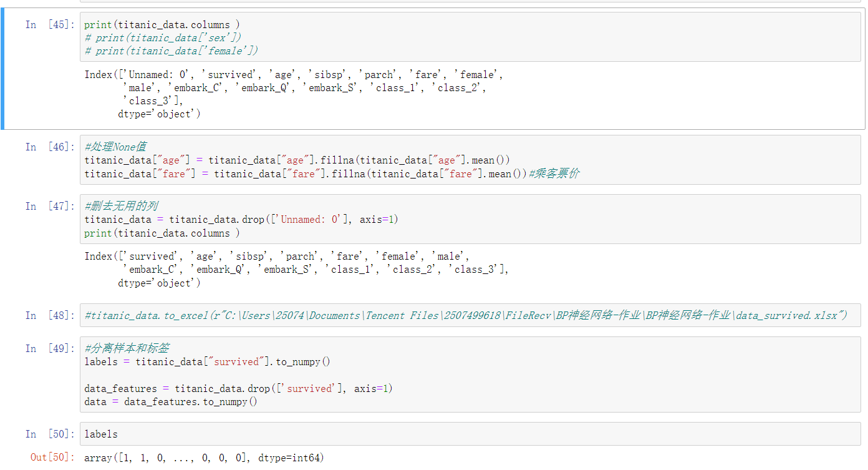Click the columns Index output of cell 47
Screen dimensions: 868x470
[x=296, y=270]
